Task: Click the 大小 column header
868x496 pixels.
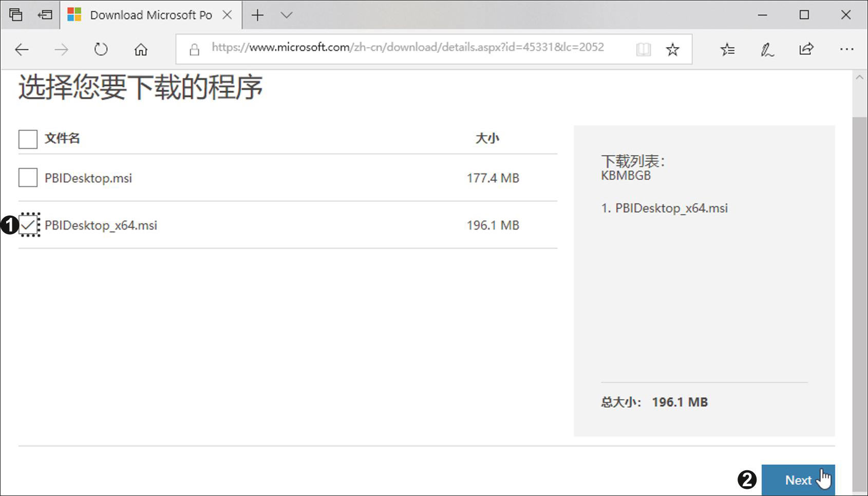Action: click(487, 138)
